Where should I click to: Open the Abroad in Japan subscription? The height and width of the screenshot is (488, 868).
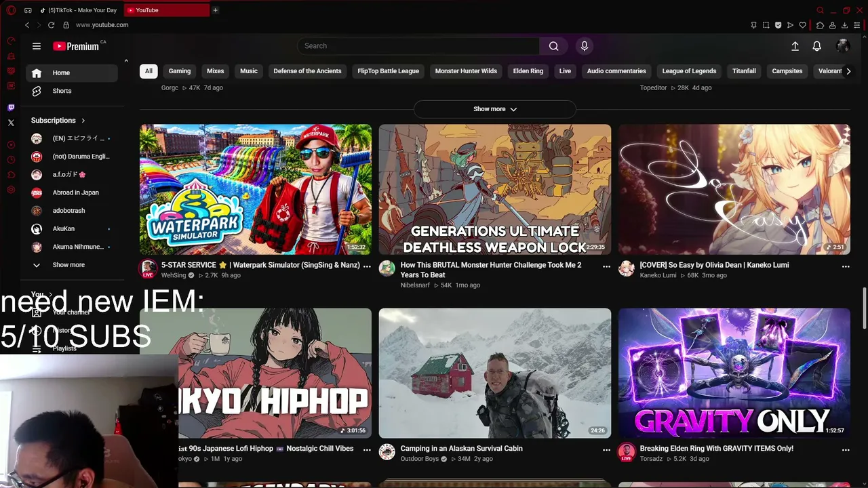[71, 192]
